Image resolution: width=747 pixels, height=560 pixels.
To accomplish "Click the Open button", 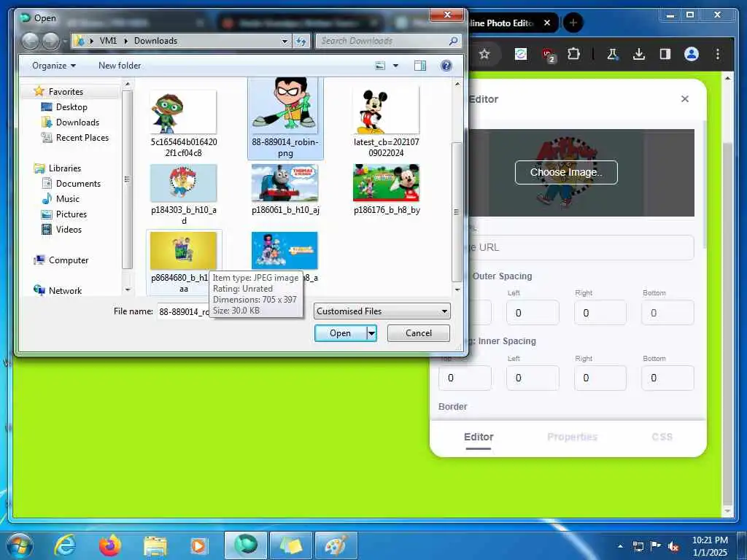I will 340,332.
